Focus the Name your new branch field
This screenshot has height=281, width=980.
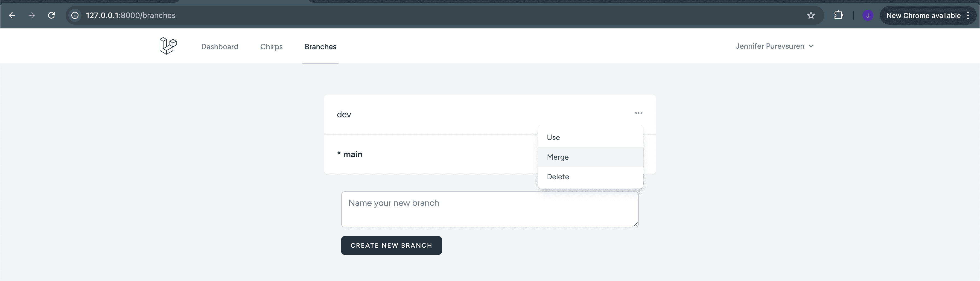[490, 209]
